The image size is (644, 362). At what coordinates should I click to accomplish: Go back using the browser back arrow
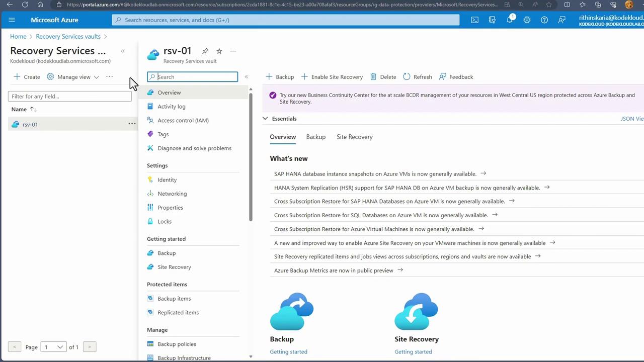[x=10, y=5]
